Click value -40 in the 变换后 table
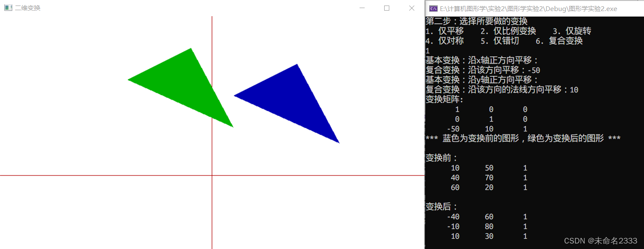644x249 pixels. (x=453, y=217)
